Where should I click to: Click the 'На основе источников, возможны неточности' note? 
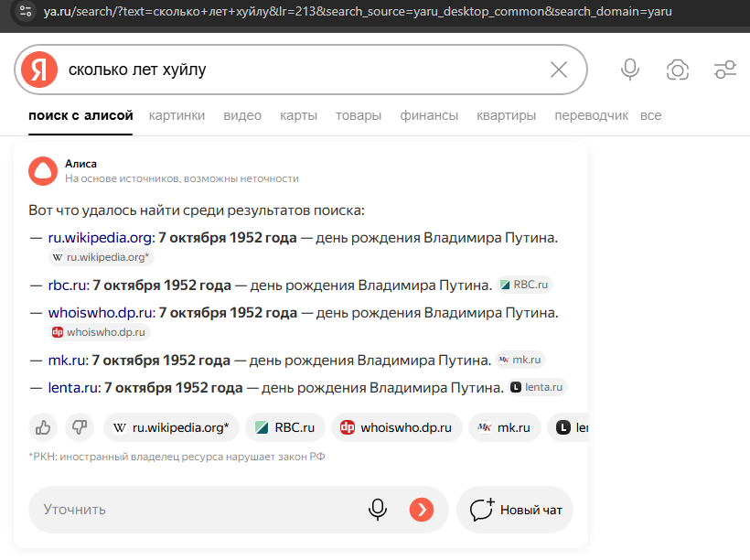coord(182,178)
